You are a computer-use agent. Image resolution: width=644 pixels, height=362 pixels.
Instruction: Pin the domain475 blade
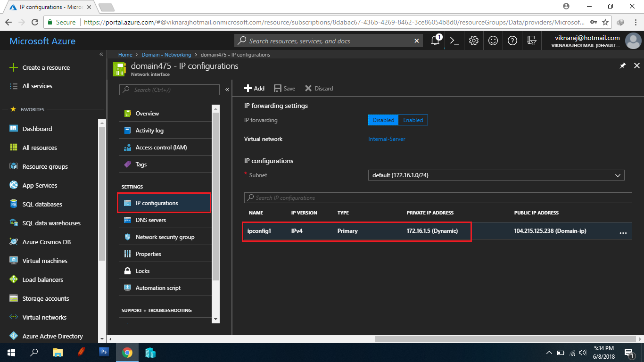623,66
